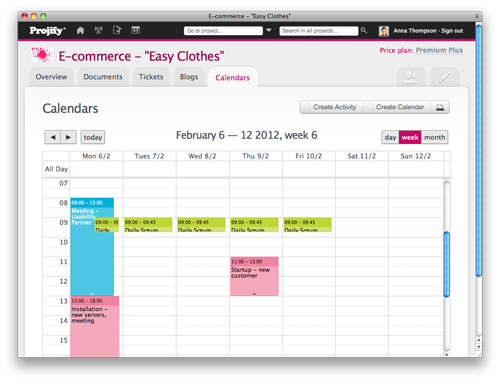Click the pencil edit project icon
The image size is (500, 382).
click(x=444, y=77)
